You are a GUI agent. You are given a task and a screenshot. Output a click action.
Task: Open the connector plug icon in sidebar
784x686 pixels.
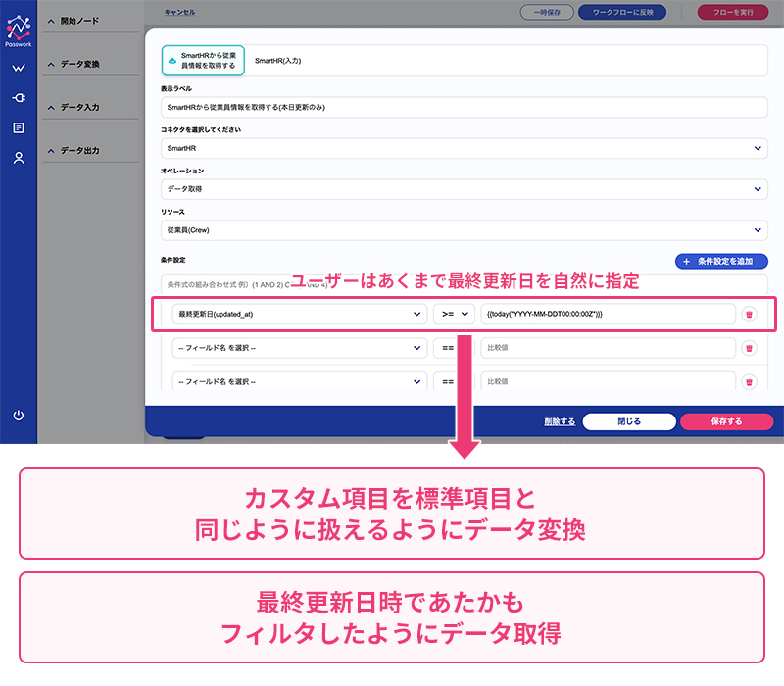tap(19, 97)
